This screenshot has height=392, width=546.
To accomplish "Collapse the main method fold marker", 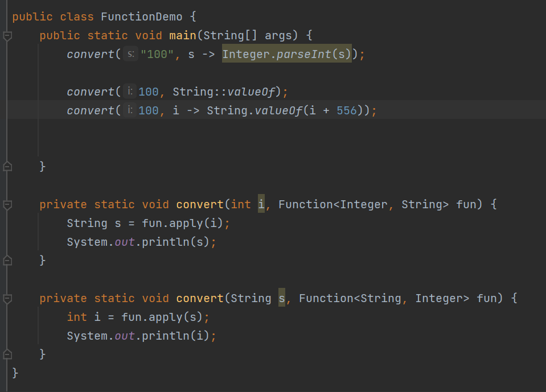I will coord(7,35).
